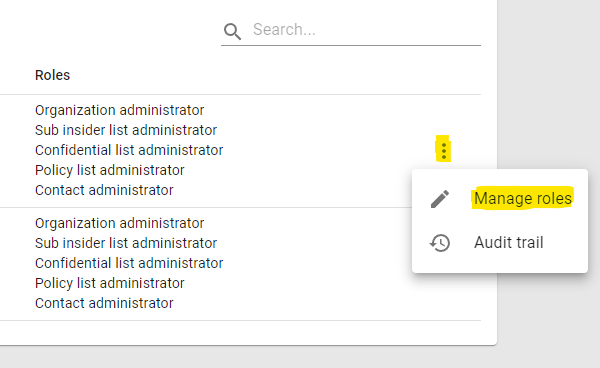Click Policy list administrator in lower row

pyautogui.click(x=109, y=283)
